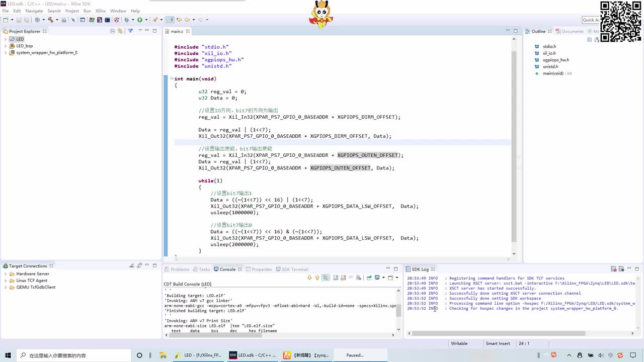Switch to the Tasks tab

click(201, 269)
